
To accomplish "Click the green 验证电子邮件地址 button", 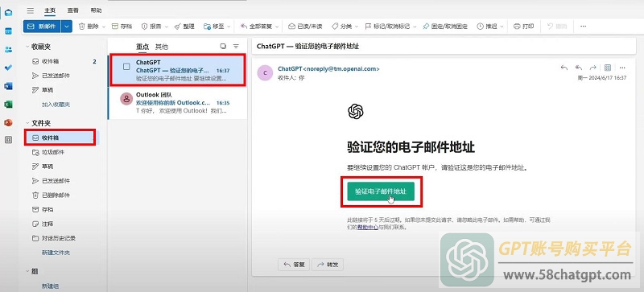I will tap(381, 191).
